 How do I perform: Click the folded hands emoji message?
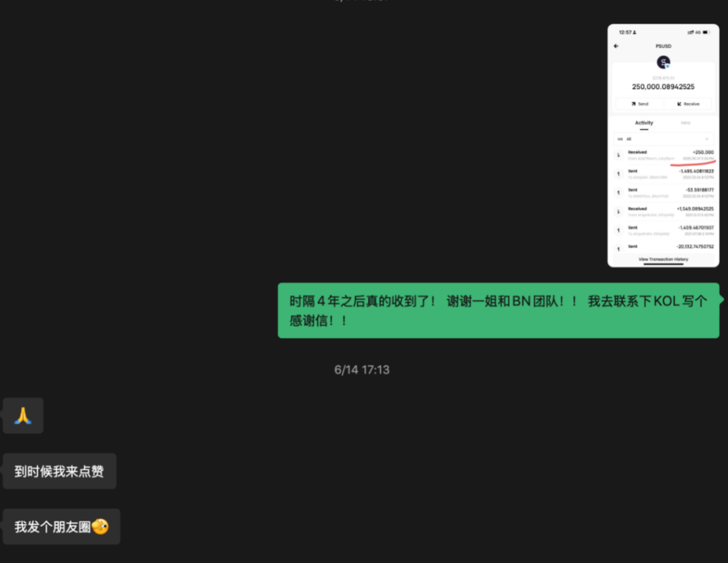[x=22, y=415]
